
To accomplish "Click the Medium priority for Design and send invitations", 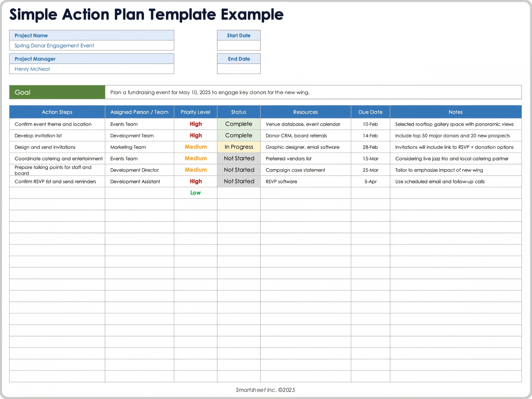I will point(195,147).
